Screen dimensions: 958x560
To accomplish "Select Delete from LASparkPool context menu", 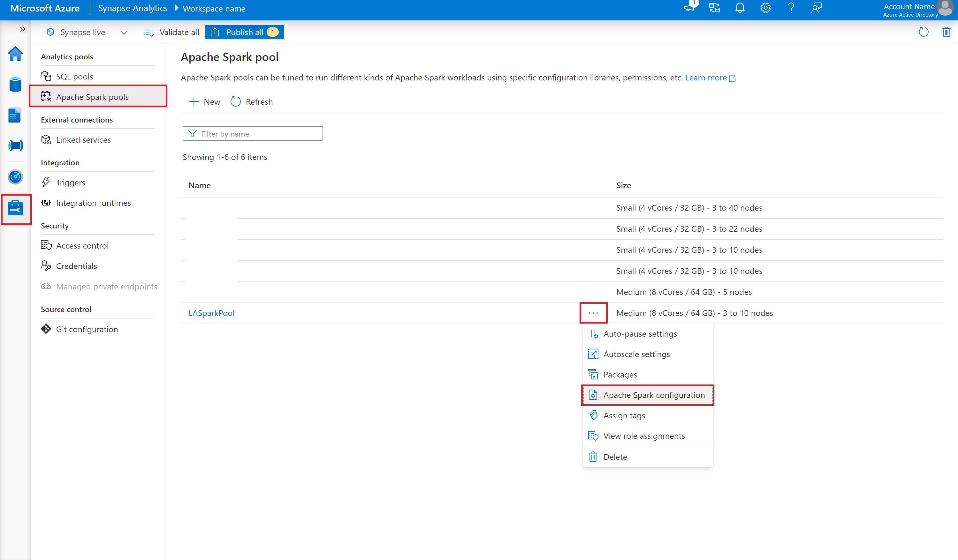I will pos(615,456).
